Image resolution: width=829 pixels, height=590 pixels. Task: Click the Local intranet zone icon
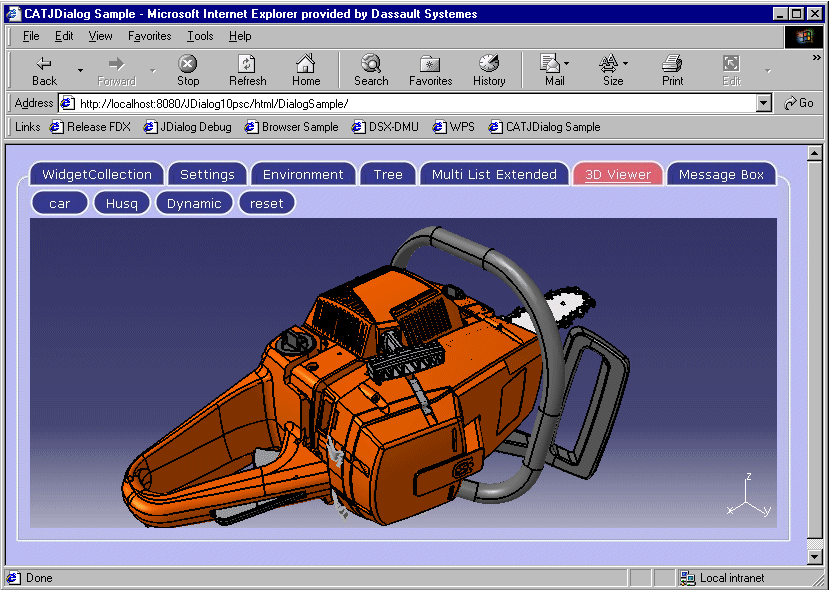click(x=687, y=578)
